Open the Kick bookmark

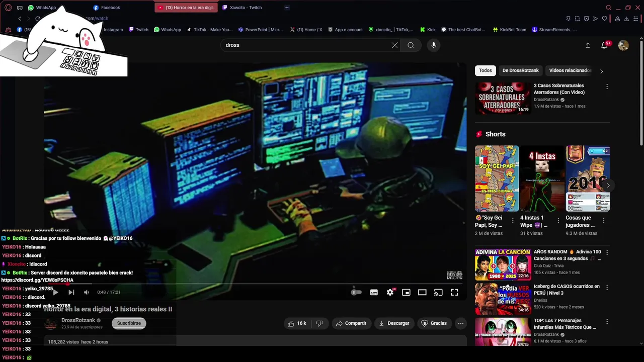(428, 30)
